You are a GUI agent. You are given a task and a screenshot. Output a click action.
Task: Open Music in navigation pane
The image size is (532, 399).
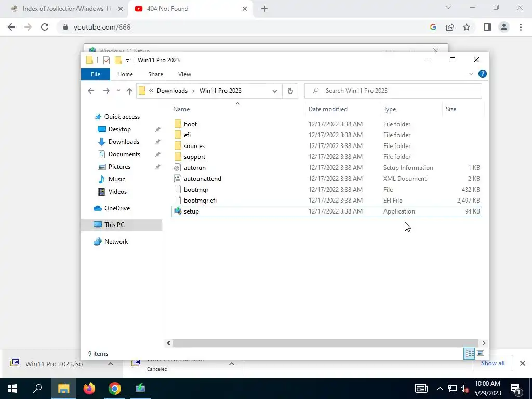tap(116, 179)
